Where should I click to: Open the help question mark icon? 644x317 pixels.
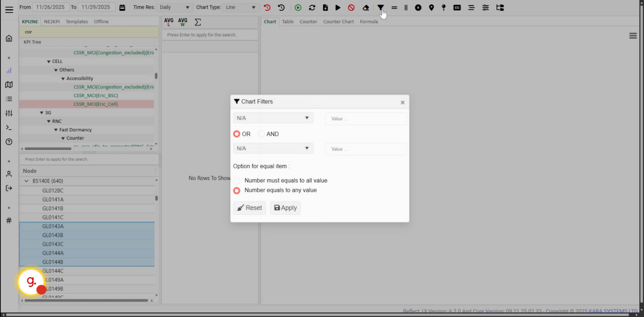click(9, 142)
